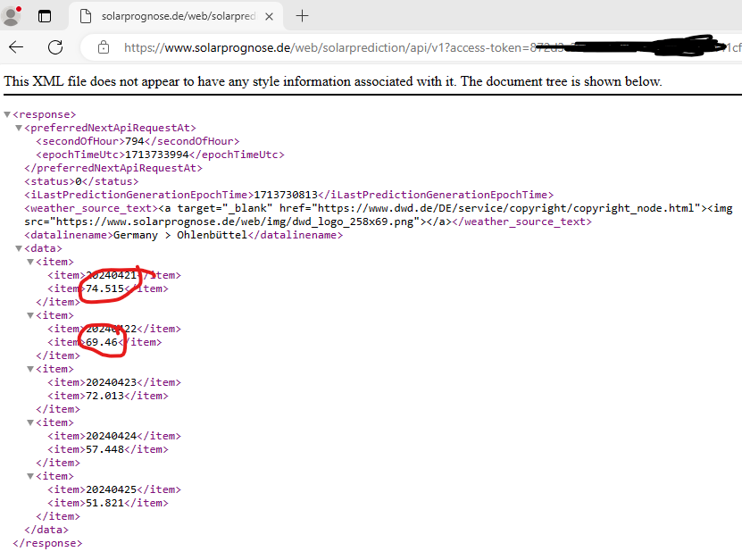This screenshot has width=742, height=560.
Task: Click the forecast value 51.821
Action: 104,502
